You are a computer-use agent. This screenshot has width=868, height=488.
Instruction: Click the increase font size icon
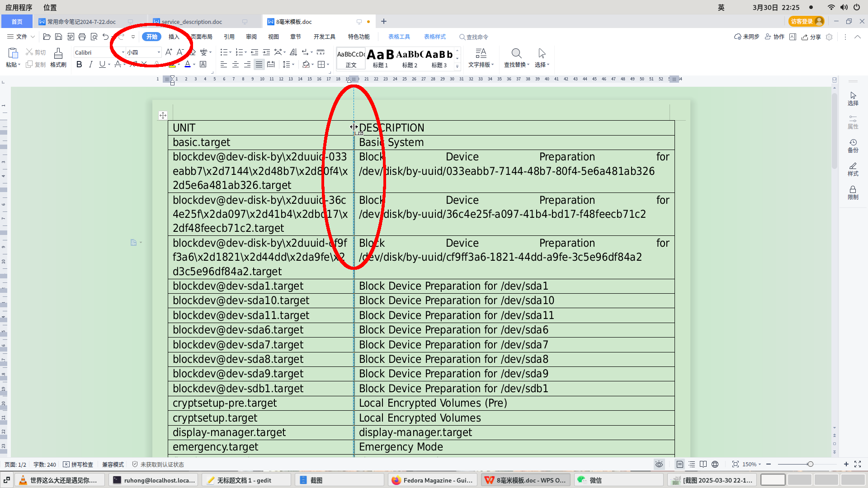pos(168,52)
